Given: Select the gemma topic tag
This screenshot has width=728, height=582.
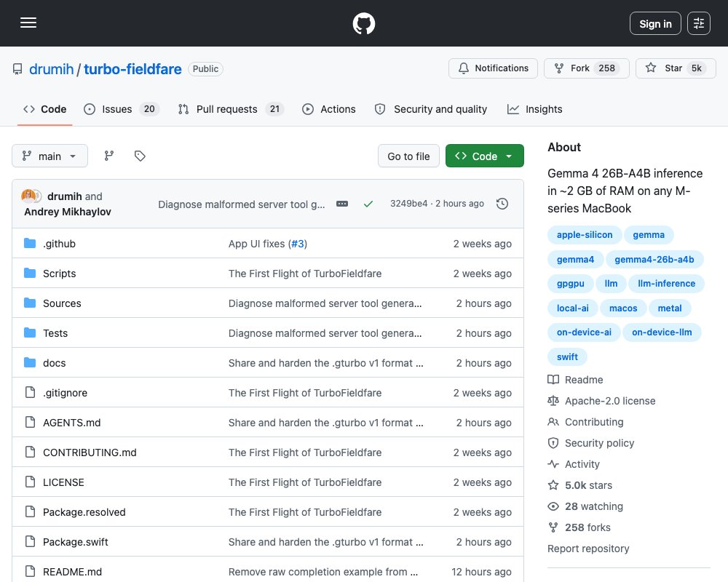Looking at the screenshot, I should click(x=649, y=235).
